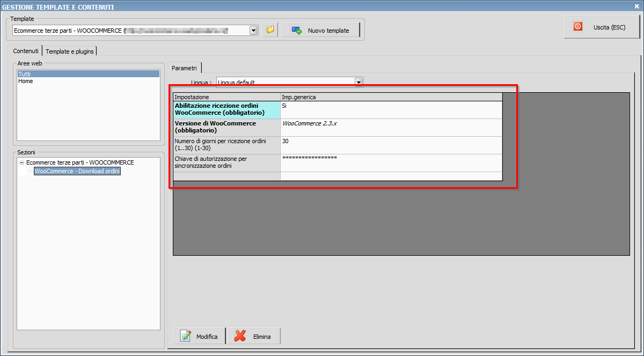644x356 pixels.
Task: Click the Nuovo template button
Action: tap(320, 31)
